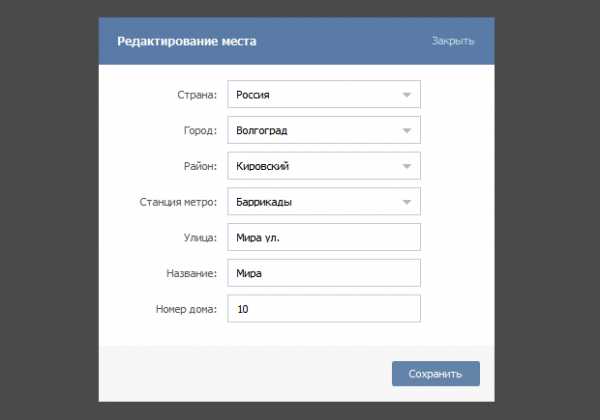
Task: Open the Город dropdown arrow
Action: click(x=407, y=130)
